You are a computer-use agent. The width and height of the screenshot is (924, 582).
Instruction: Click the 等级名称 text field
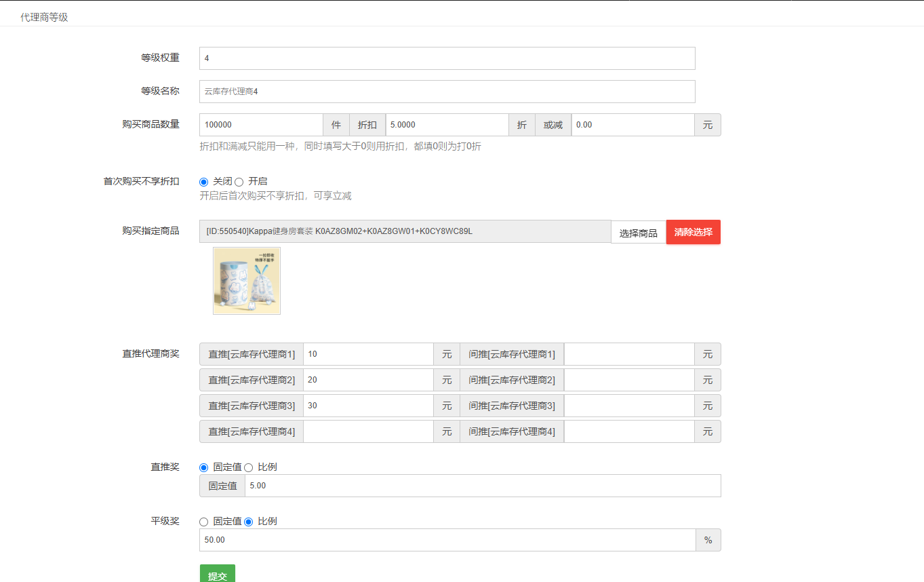[447, 92]
